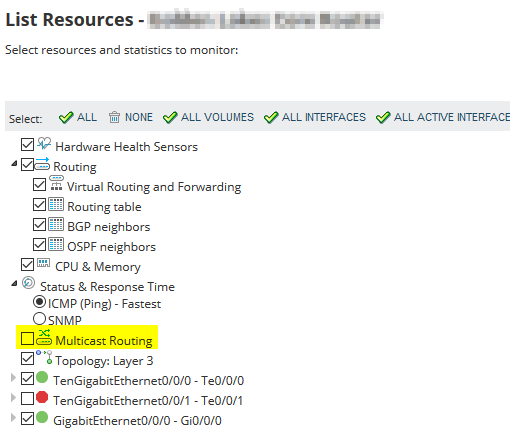This screenshot has width=510, height=431.
Task: Expand the TenGigabitEthernet0/0/0 interface node
Action: pos(13,378)
